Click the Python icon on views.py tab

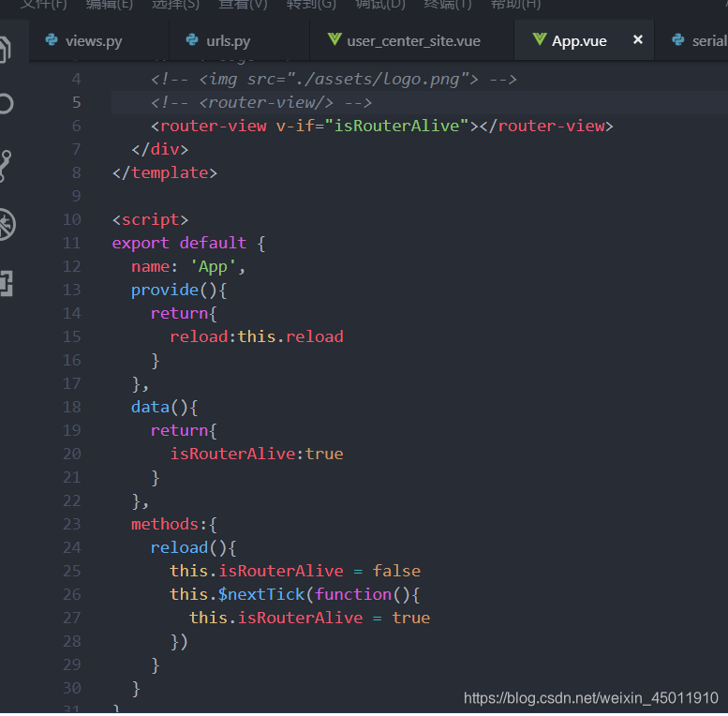coord(52,40)
